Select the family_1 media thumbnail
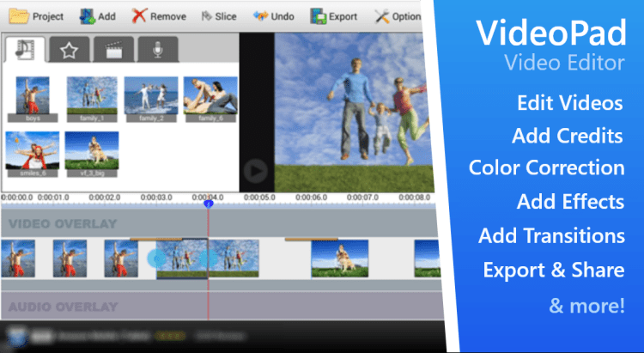 [92, 99]
